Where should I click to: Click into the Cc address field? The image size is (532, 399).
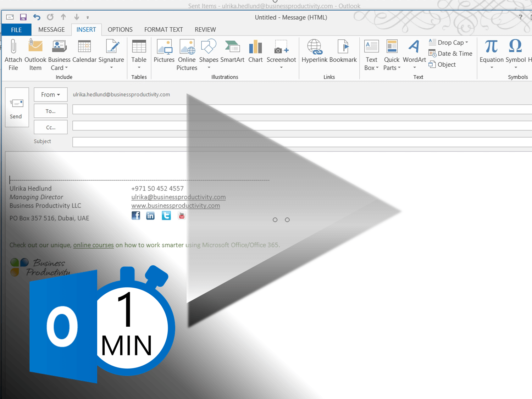click(x=302, y=126)
